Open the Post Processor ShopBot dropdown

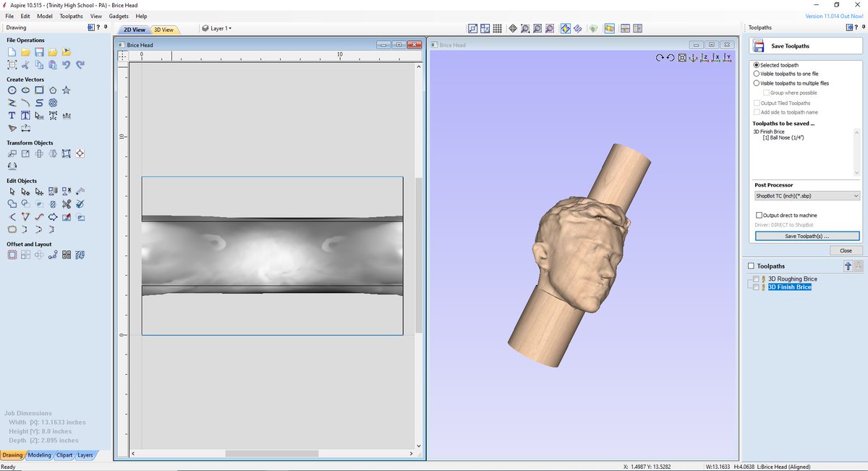(807, 195)
